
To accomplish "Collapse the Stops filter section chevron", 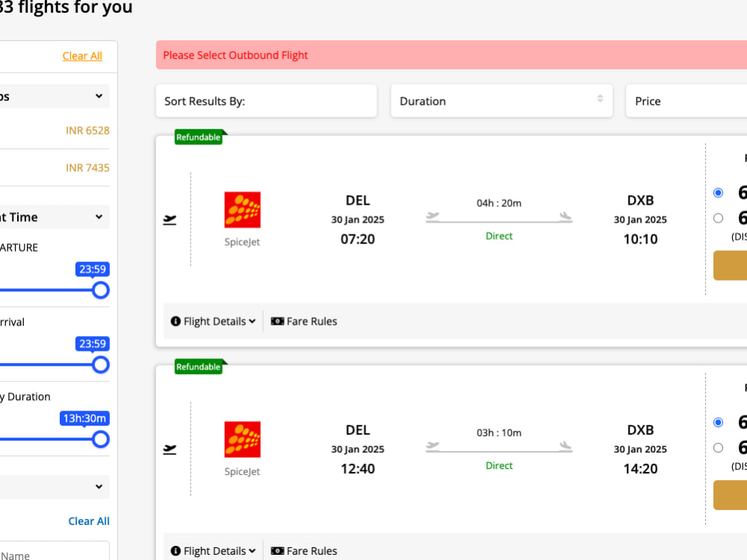I will click(99, 96).
